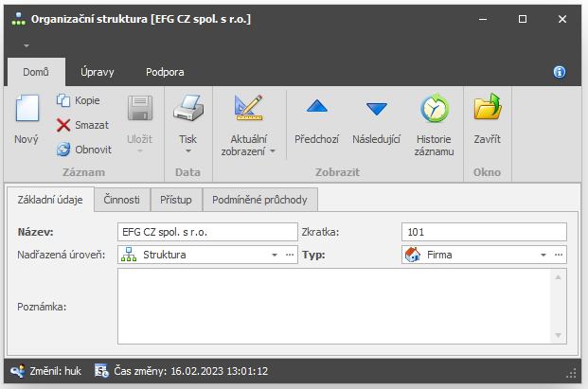Click inside the Poznámka text area
The height and width of the screenshot is (389, 588).
point(333,306)
